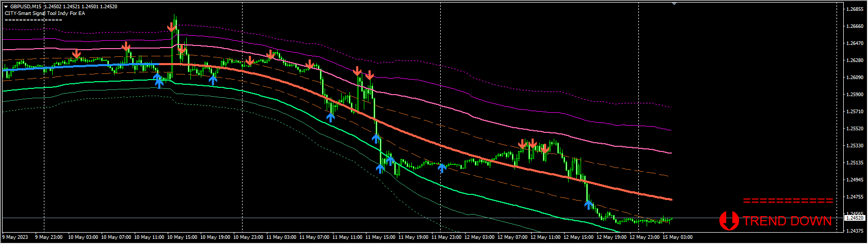Screen dimensions: 868x244
Task: Click the gray chart shift marker triangle
Action: click(x=674, y=4)
